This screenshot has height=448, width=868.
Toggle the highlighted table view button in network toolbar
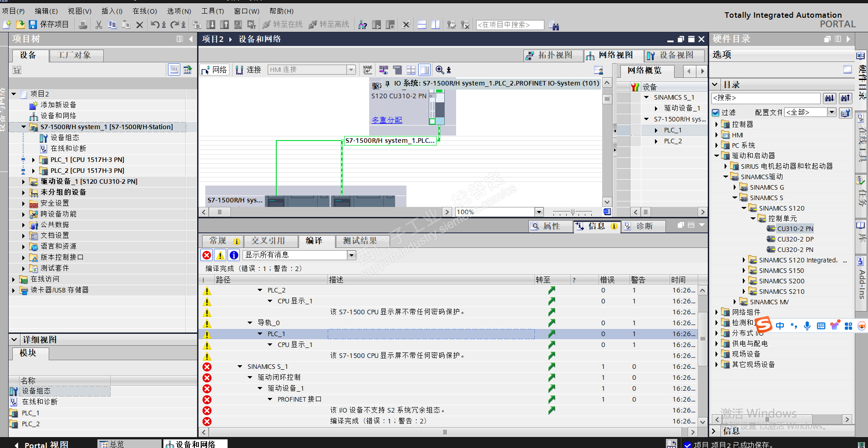click(x=424, y=70)
